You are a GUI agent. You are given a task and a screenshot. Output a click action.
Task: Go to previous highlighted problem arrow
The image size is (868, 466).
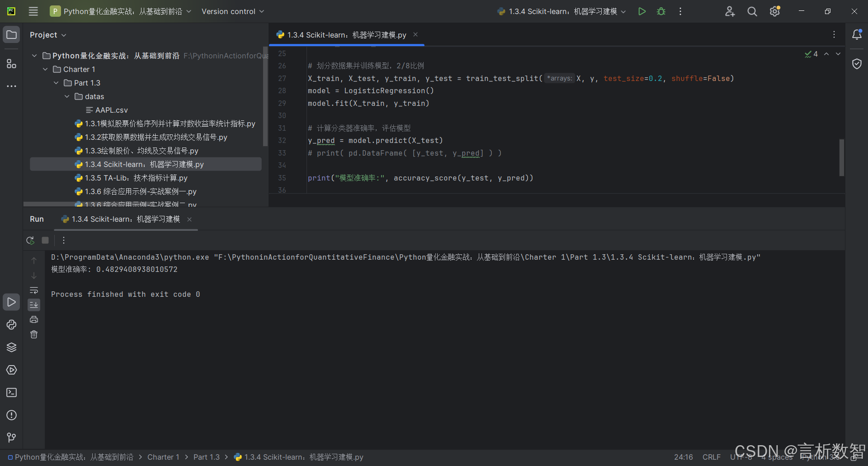pyautogui.click(x=826, y=54)
